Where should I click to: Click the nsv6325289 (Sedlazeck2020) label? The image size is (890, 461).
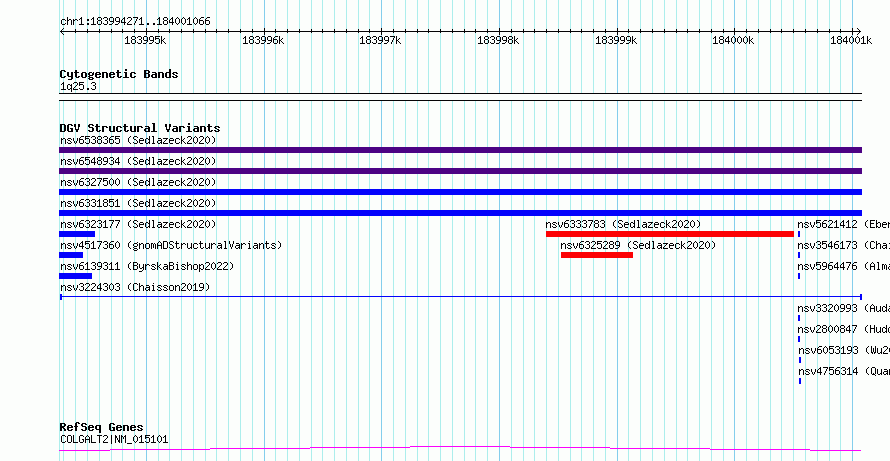(x=638, y=245)
